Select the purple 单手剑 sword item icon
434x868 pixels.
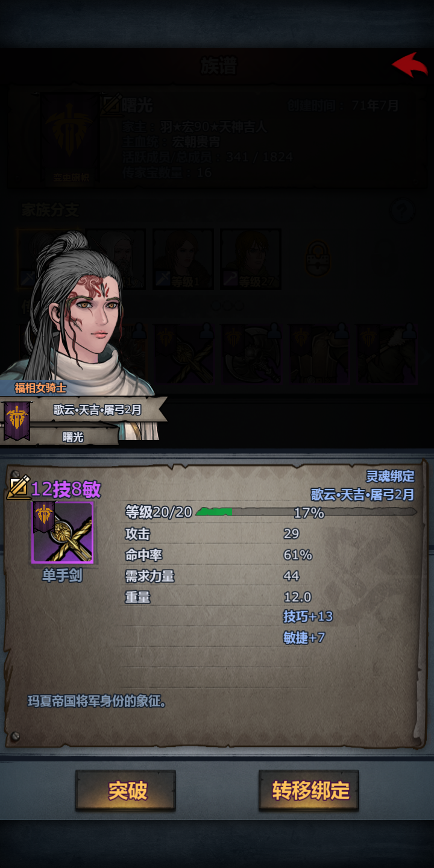click(x=63, y=532)
